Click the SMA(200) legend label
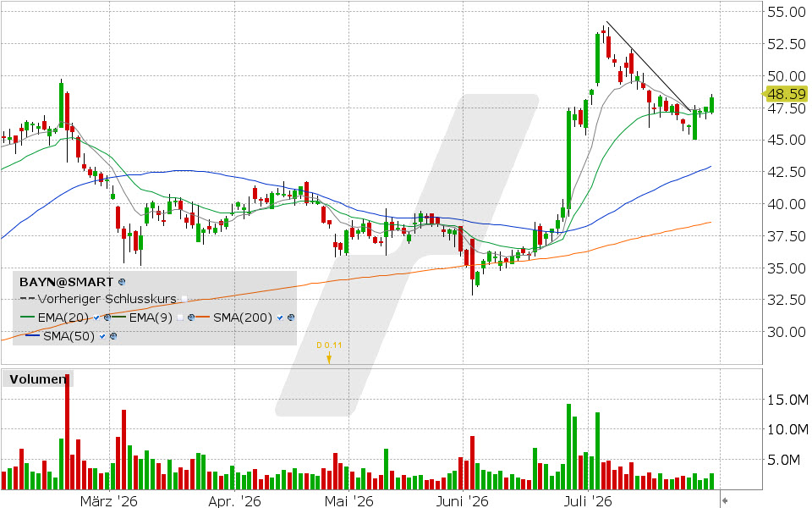812x508 pixels. (x=243, y=317)
